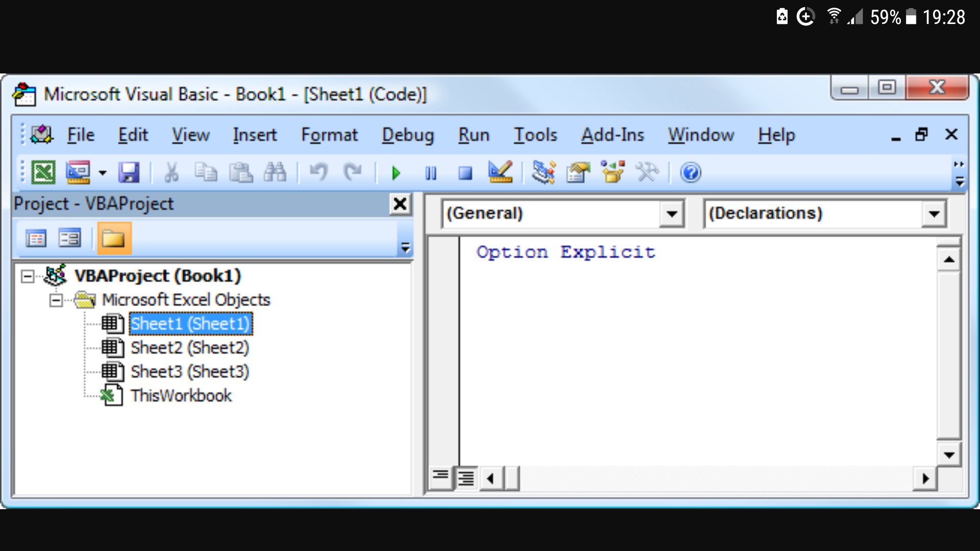Click code window scroll down arrow
The height and width of the screenshot is (551, 980).
point(949,455)
